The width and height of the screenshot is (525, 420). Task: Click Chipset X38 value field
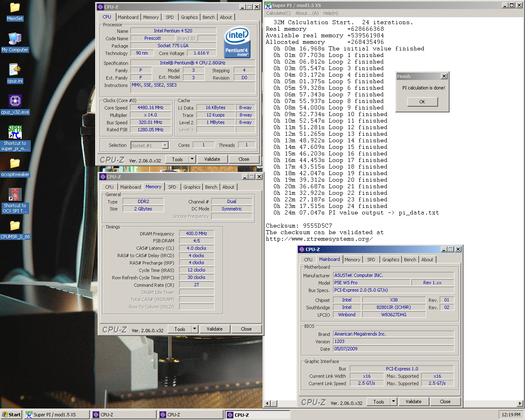pos(394,300)
